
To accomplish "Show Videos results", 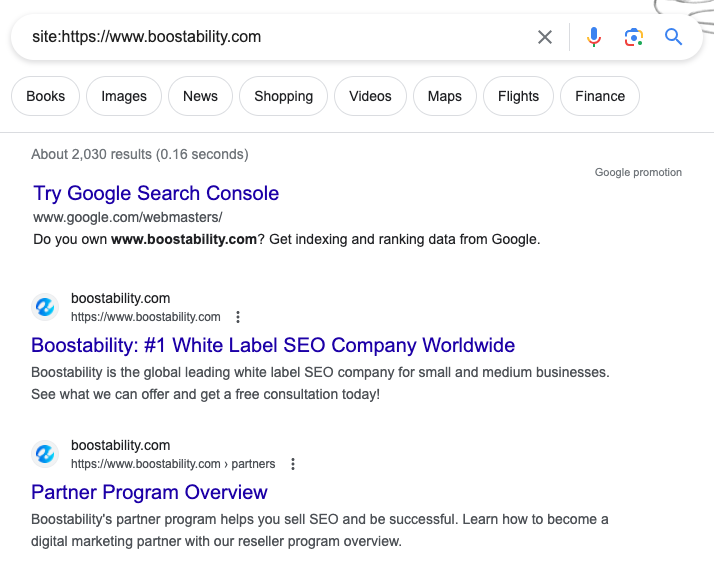I will click(370, 96).
